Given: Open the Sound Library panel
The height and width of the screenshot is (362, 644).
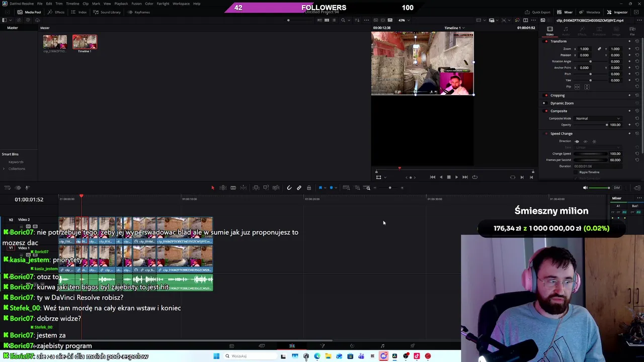Looking at the screenshot, I should point(107,12).
